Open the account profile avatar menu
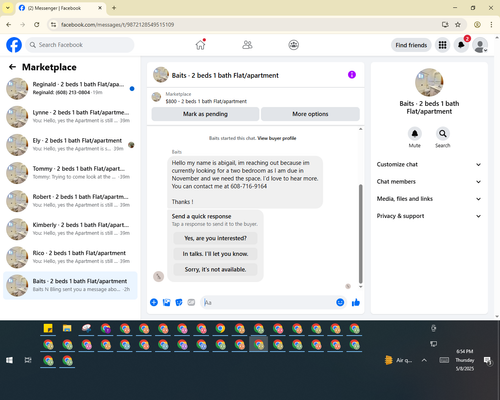500x400 pixels. (480, 45)
